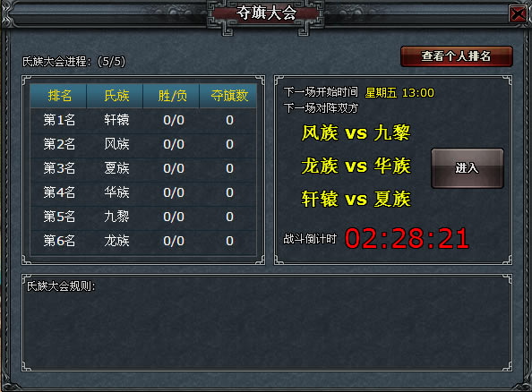Click the 氏族大会规则 rules panel
532x392 pixels.
pyautogui.click(x=267, y=322)
